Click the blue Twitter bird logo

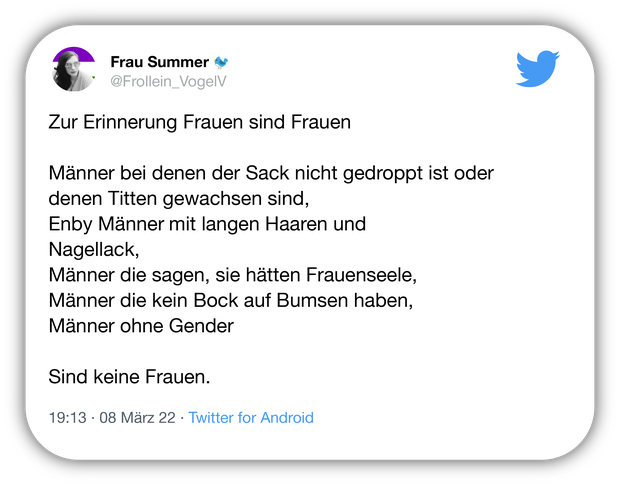[x=537, y=68]
